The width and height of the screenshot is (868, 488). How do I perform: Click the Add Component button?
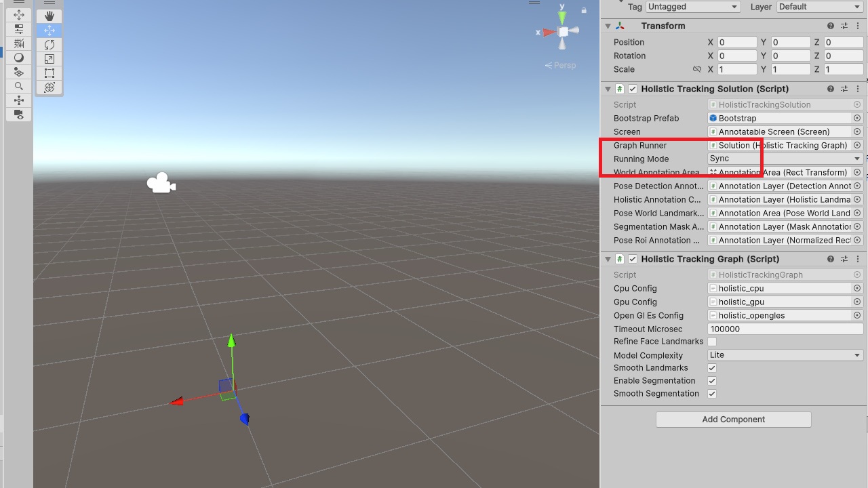coord(733,419)
